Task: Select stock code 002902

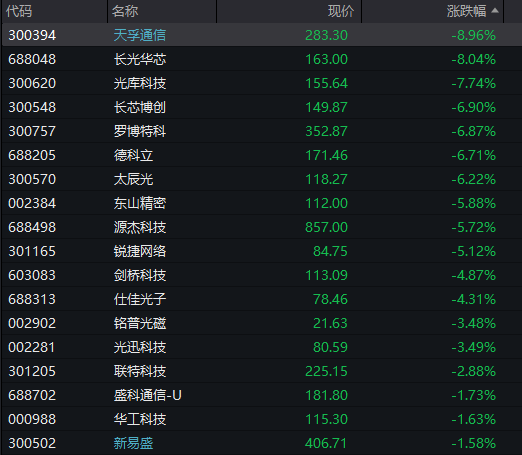Action: pos(32,323)
